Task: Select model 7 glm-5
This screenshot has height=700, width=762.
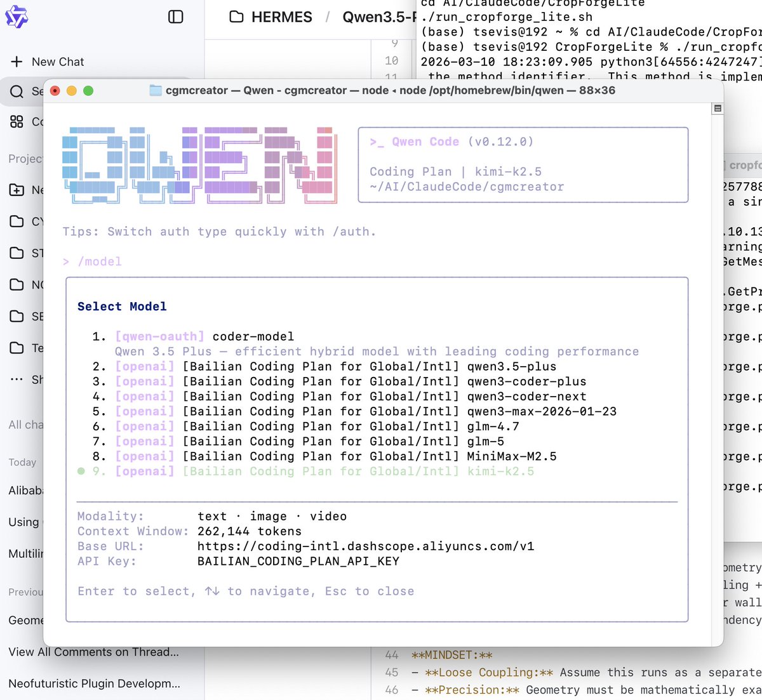Action: coord(298,441)
